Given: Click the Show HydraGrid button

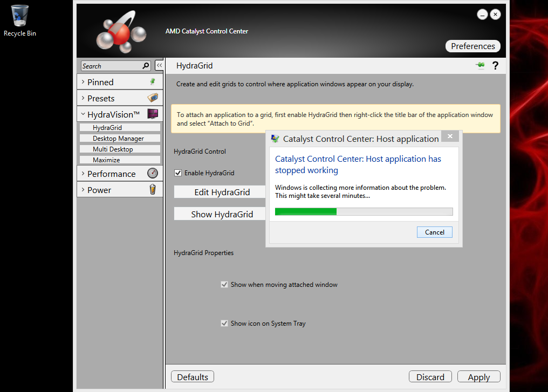Looking at the screenshot, I should 220,214.
